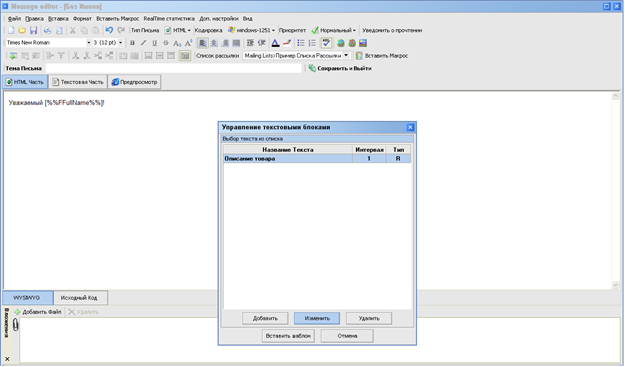The height and width of the screenshot is (367, 625).
Task: Select the Описание товара row
Action: [317, 159]
